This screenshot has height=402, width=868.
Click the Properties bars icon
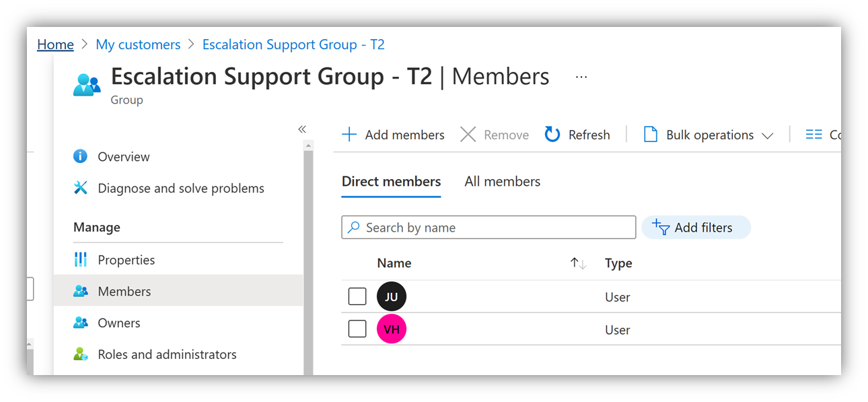coord(81,259)
